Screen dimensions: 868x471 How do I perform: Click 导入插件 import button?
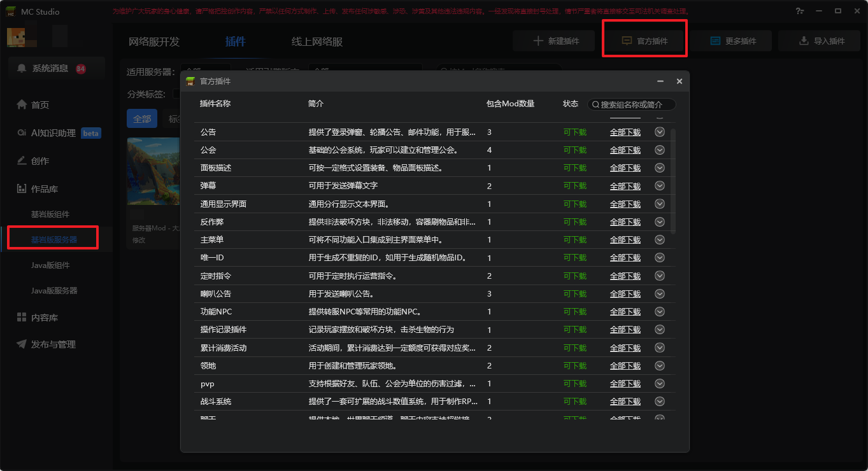[820, 41]
